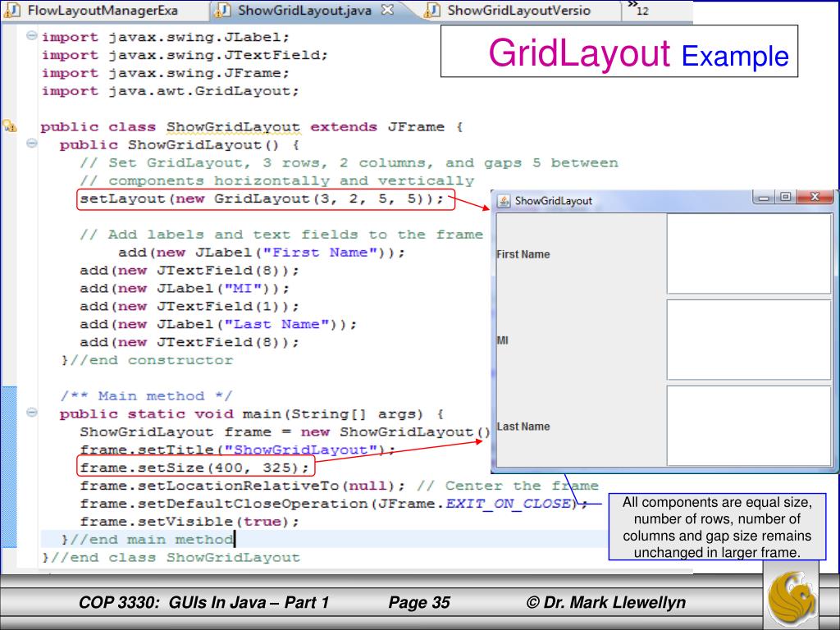Click the "public static void main(String[] args)" line
This screenshot has width=840, height=630.
[252, 414]
